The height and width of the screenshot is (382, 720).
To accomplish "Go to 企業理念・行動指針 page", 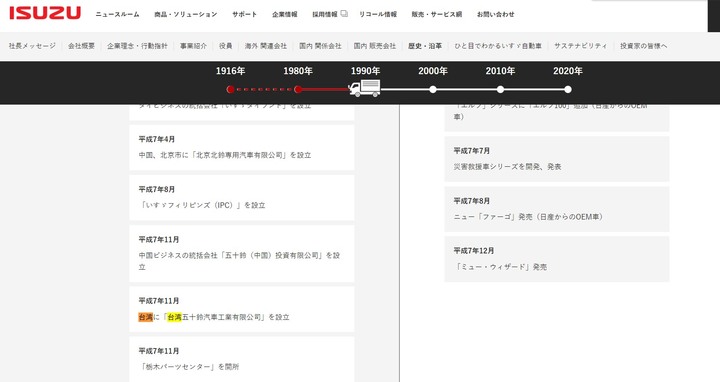I will coord(137,46).
